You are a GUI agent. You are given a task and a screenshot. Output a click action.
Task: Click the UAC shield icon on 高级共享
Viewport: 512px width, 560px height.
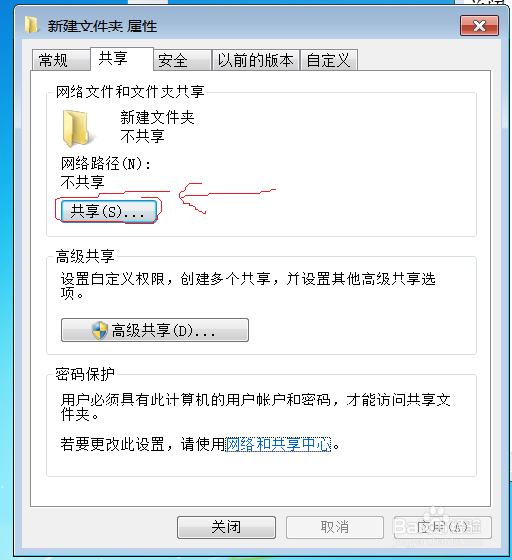(x=99, y=330)
